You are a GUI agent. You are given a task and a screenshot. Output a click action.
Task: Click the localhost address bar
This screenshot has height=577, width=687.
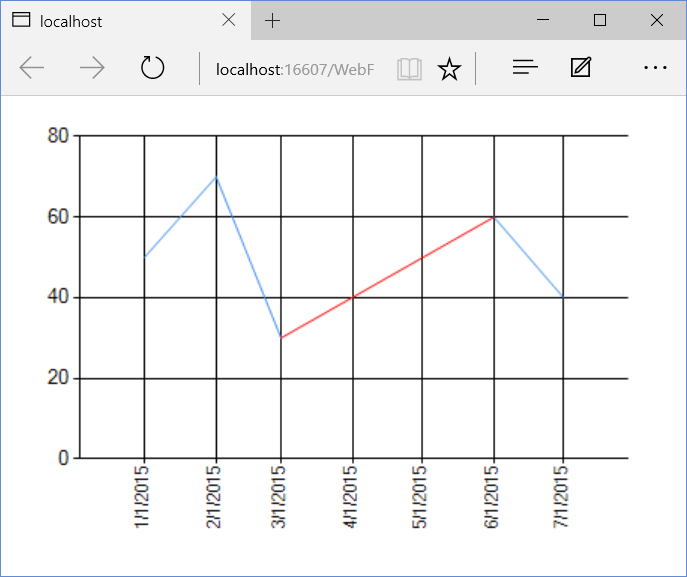(295, 68)
